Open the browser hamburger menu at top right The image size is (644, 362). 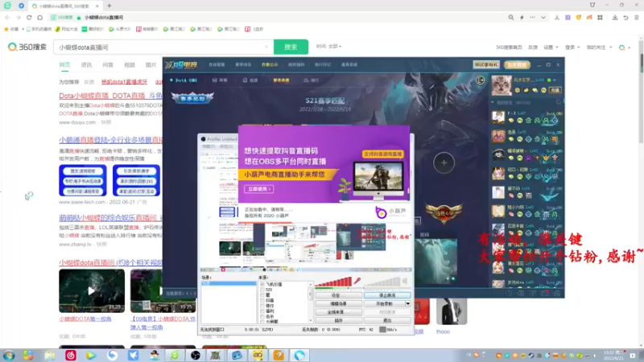(x=637, y=18)
